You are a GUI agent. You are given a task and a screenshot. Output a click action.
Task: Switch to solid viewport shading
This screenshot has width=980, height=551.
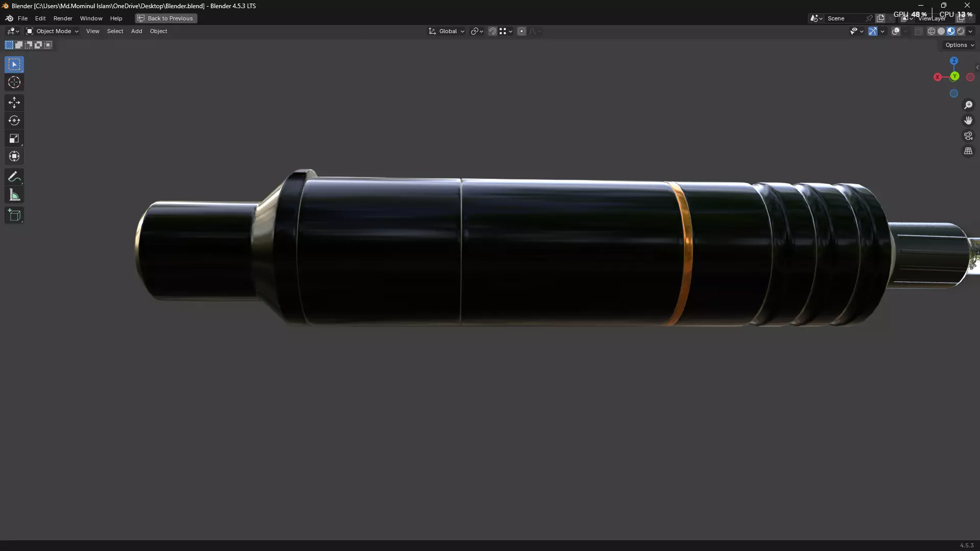(941, 31)
